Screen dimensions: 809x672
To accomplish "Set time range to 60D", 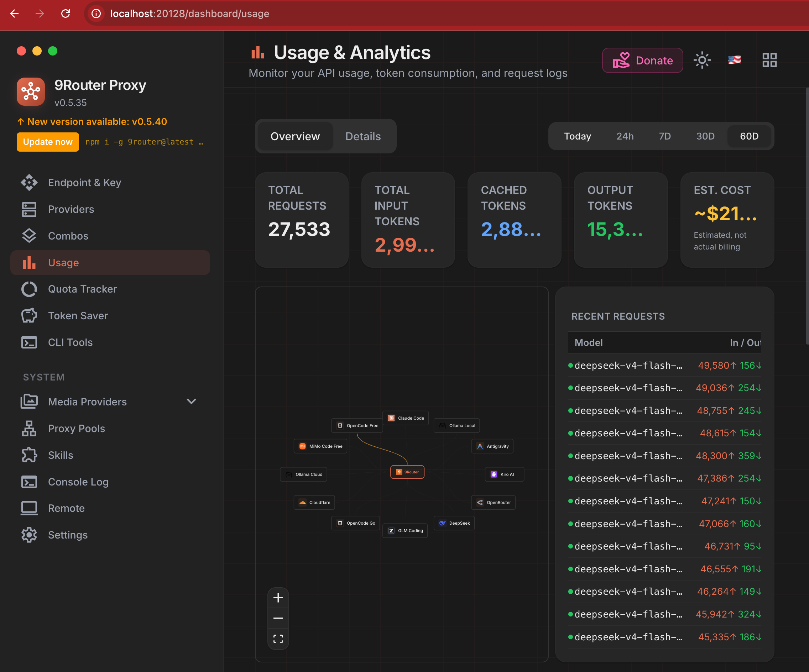I will [x=749, y=136].
